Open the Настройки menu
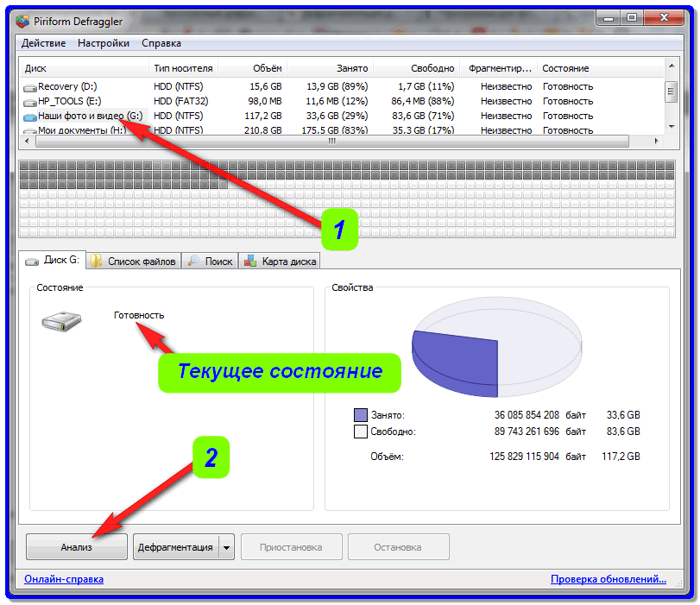This screenshot has height=605, width=700. tap(103, 43)
